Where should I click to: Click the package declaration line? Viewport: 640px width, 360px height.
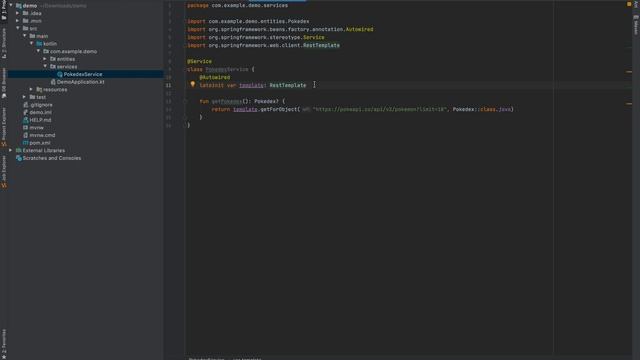click(x=238, y=5)
